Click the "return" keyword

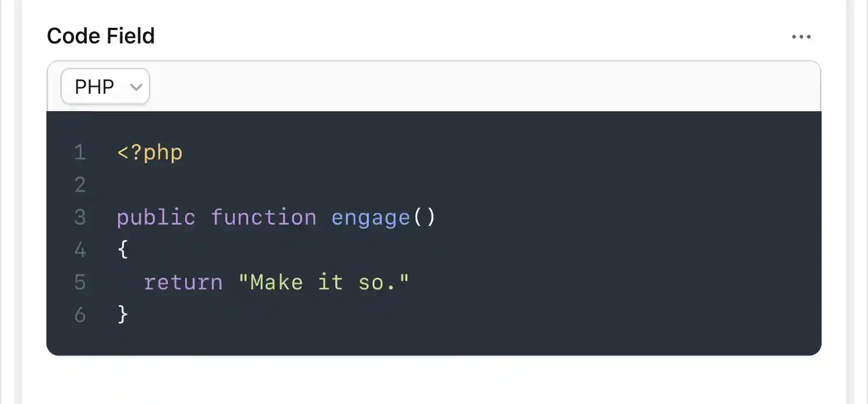(x=183, y=282)
